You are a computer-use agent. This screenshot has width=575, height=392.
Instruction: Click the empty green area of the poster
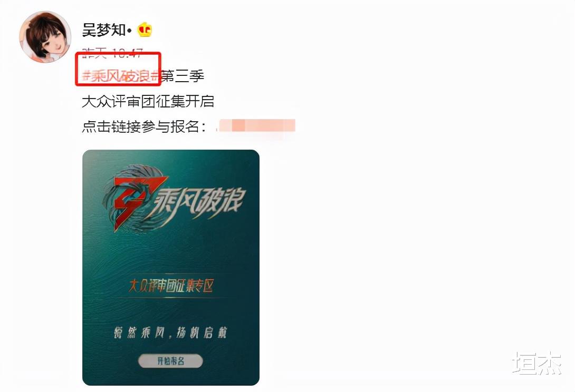click(x=171, y=253)
